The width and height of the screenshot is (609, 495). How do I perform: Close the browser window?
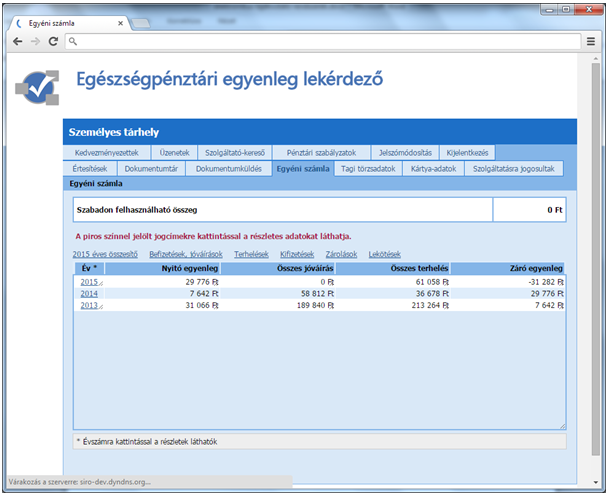tap(589, 9)
